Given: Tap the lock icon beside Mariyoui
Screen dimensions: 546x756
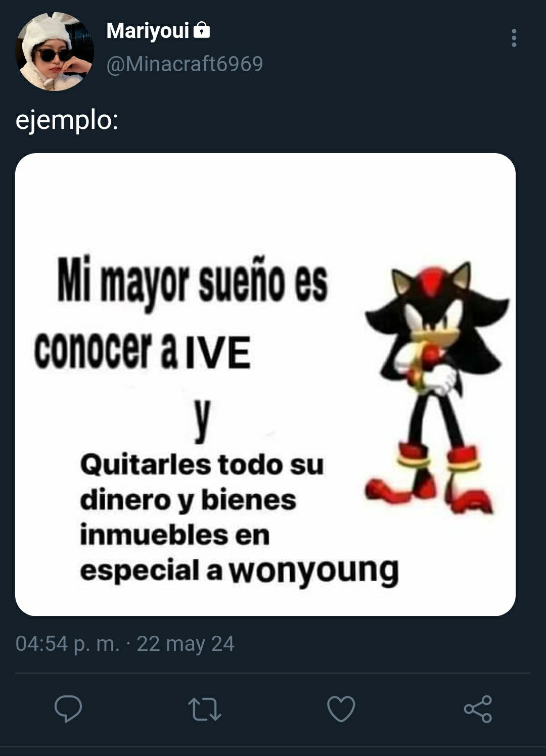Looking at the screenshot, I should coord(202,30).
